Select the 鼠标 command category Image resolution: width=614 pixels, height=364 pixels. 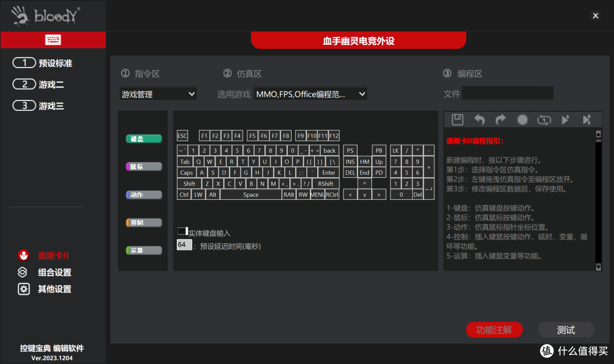(144, 166)
